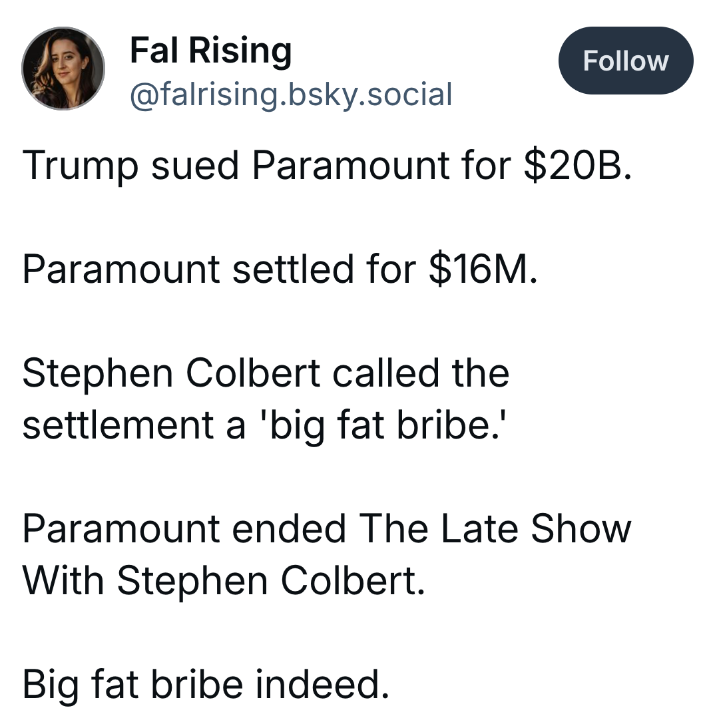Click the word 'called' in the post
The height and width of the screenshot is (728, 707).
click(x=386, y=373)
